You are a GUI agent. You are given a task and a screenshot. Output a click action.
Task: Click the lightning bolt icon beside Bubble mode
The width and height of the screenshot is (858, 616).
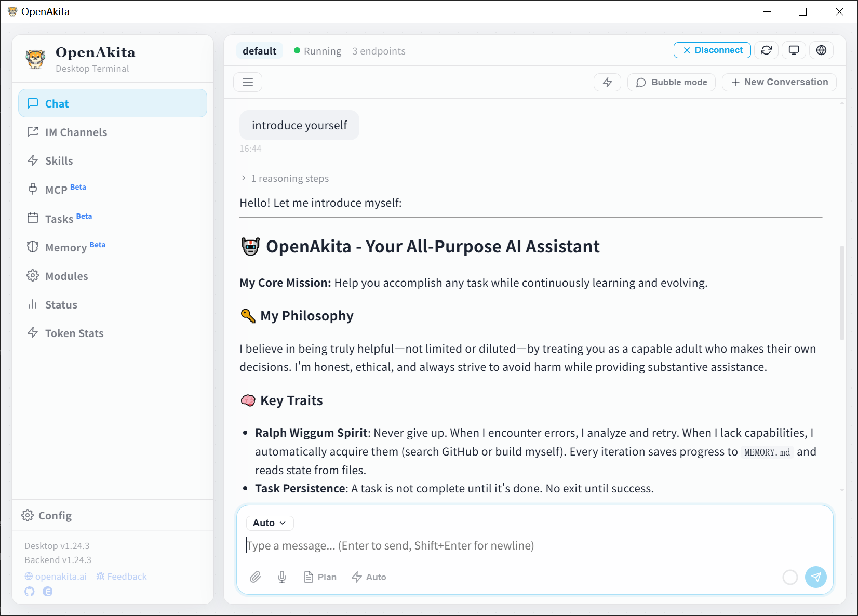[x=607, y=82]
